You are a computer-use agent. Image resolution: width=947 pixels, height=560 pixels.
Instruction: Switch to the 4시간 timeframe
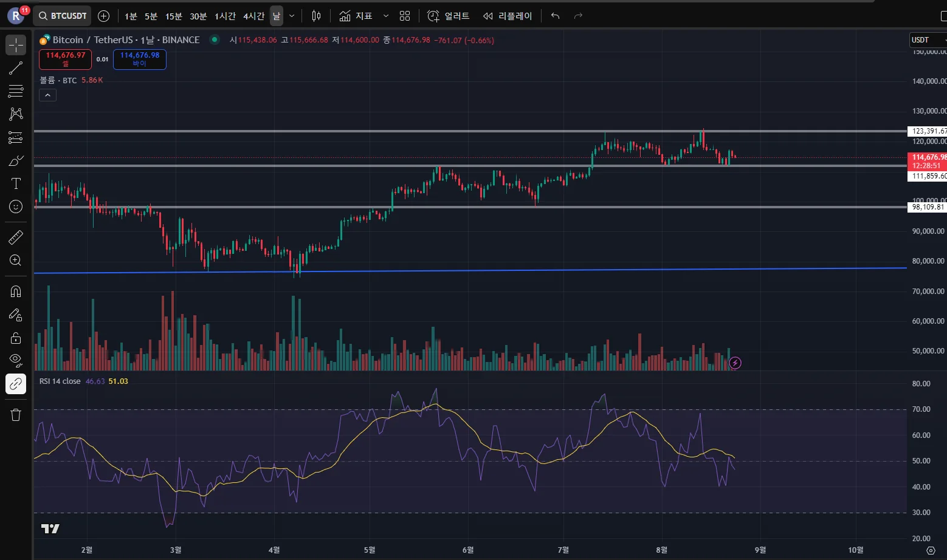point(253,16)
